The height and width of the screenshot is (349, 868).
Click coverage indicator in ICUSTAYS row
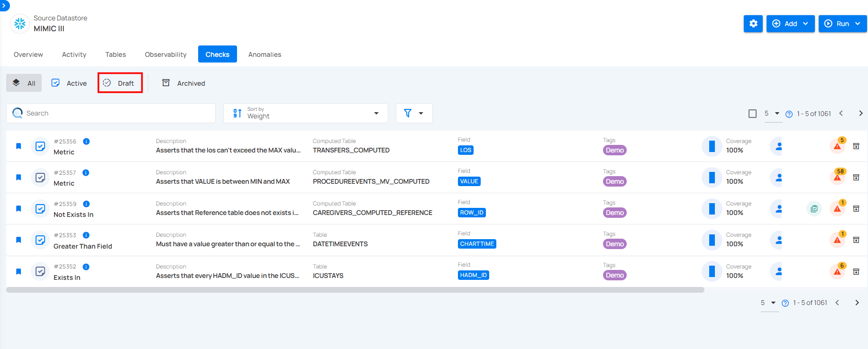click(712, 271)
